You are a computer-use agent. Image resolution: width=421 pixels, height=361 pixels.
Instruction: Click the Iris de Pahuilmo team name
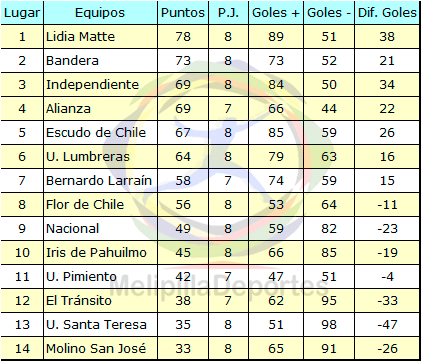coord(96,252)
